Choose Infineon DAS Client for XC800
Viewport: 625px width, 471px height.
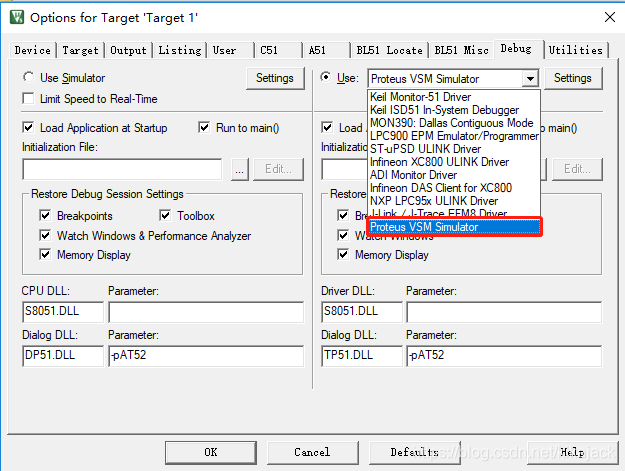pos(454,188)
